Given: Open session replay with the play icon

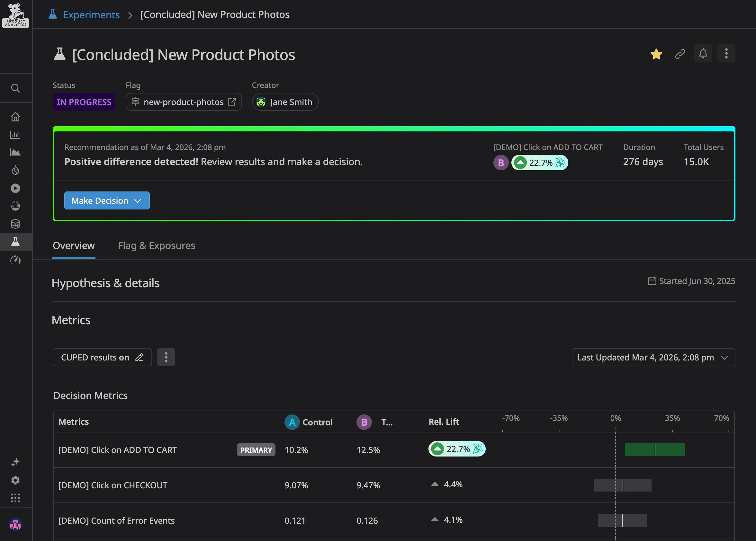Looking at the screenshot, I should (x=16, y=188).
